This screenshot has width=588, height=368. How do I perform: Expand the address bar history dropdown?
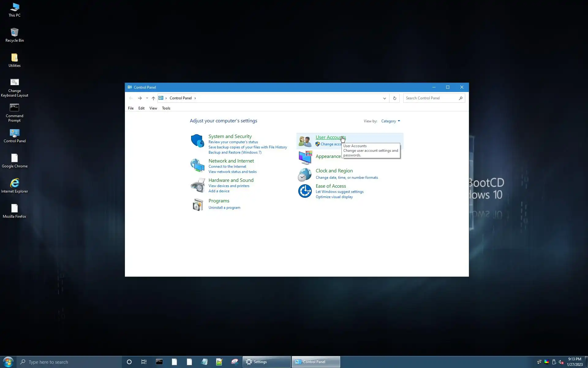(x=384, y=98)
